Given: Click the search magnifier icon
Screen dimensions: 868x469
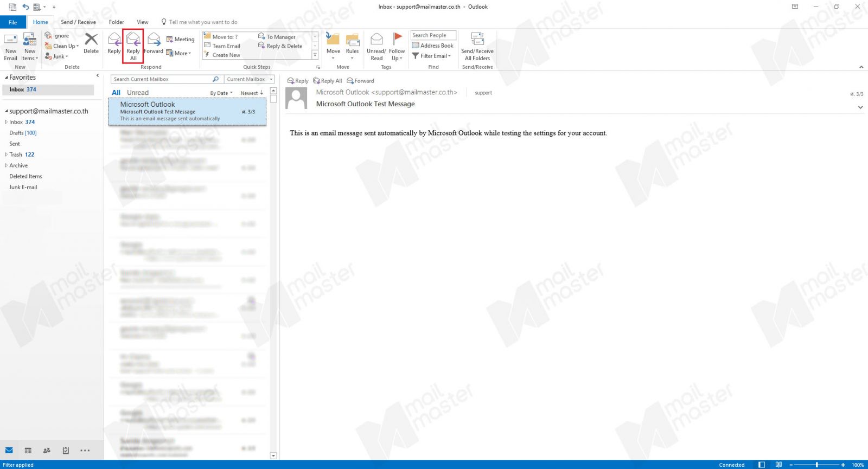Looking at the screenshot, I should point(215,79).
